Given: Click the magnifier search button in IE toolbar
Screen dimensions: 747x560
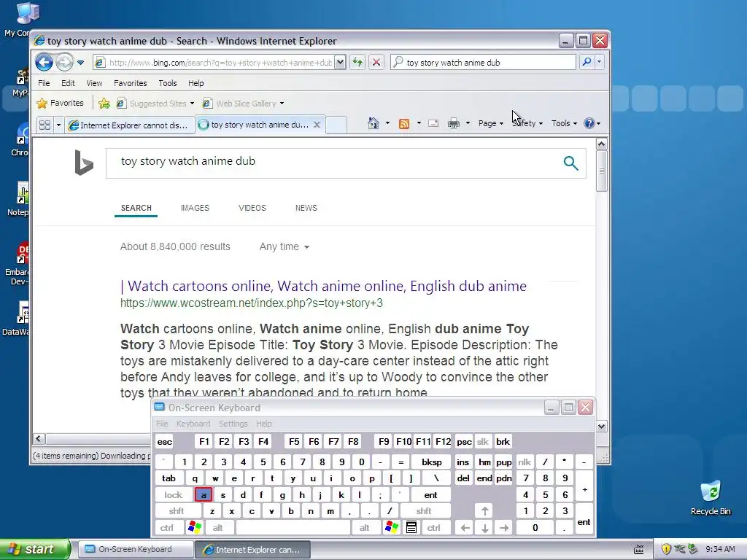Looking at the screenshot, I should 587,62.
